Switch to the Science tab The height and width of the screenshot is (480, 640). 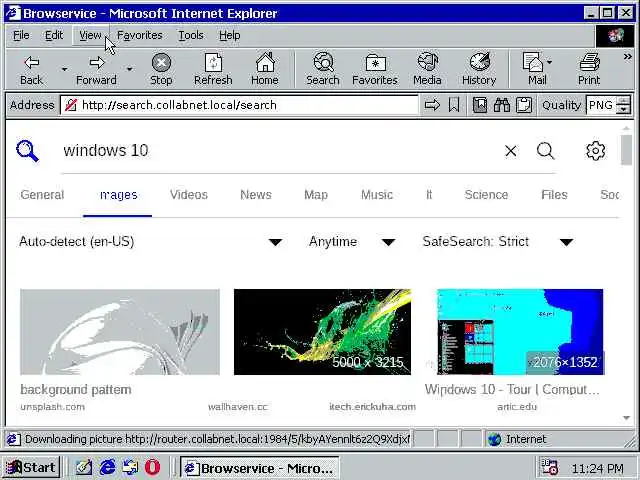point(486,195)
